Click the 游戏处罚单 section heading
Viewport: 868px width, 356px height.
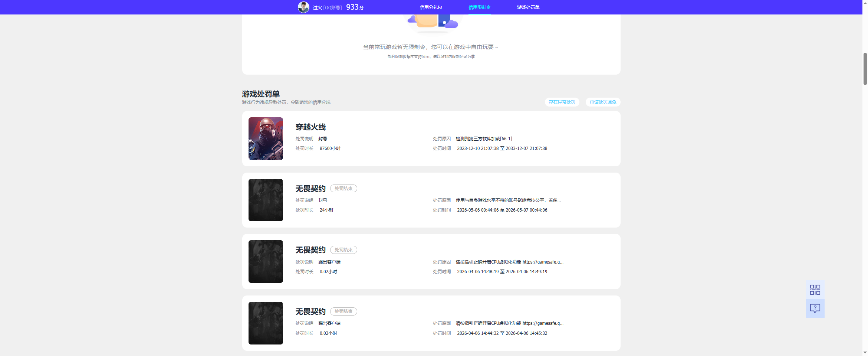(261, 94)
